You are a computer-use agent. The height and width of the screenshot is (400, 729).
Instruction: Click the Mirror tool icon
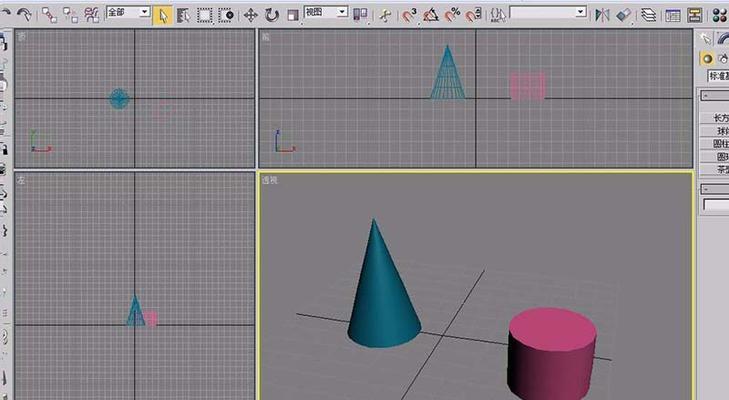click(x=602, y=15)
